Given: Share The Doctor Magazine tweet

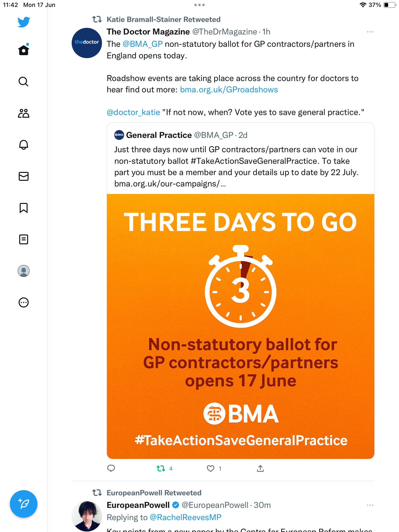Looking at the screenshot, I should click(260, 468).
